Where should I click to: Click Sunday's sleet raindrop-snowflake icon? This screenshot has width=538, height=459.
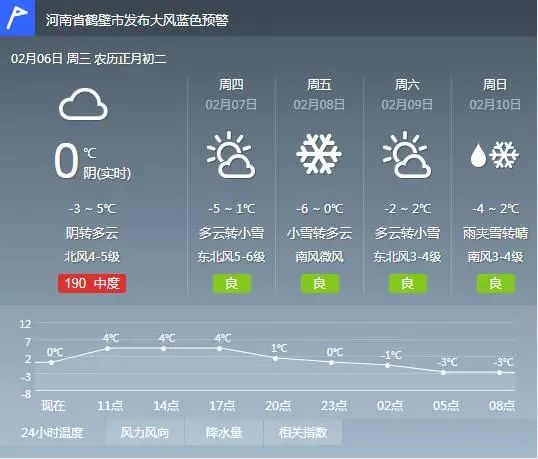[494, 155]
